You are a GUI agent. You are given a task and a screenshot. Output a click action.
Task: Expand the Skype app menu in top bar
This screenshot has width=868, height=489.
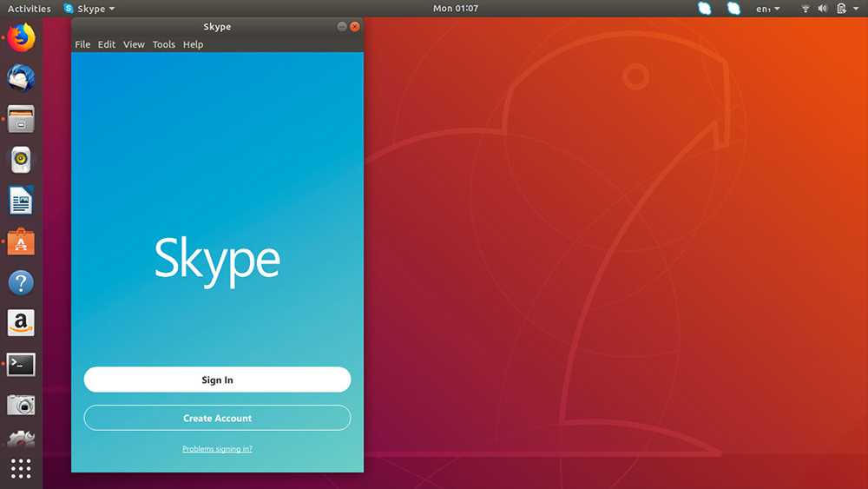coord(89,9)
